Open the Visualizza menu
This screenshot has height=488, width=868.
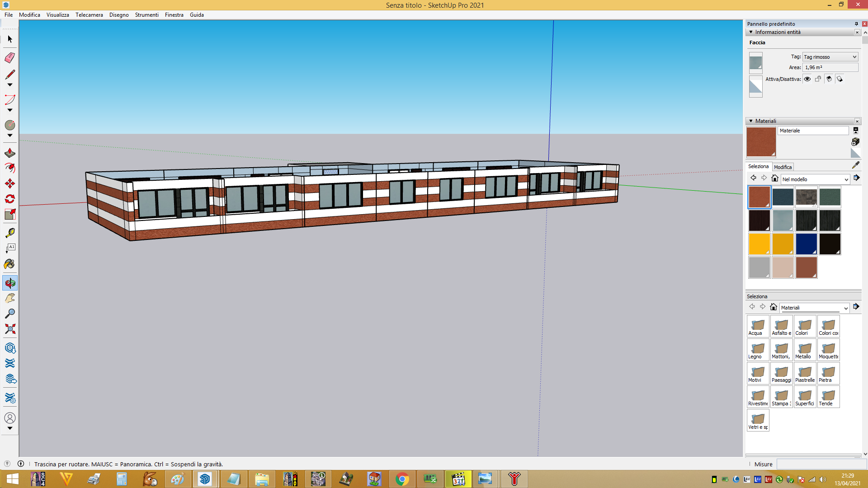(58, 15)
